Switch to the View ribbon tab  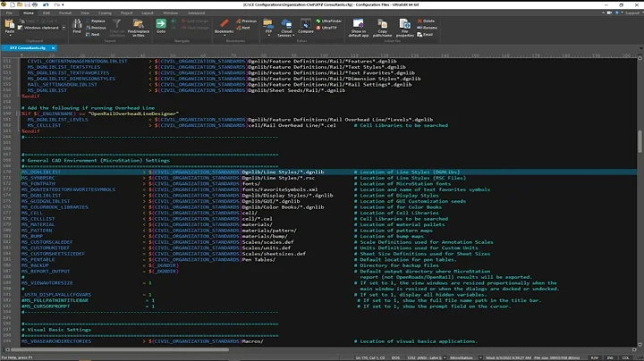point(85,13)
